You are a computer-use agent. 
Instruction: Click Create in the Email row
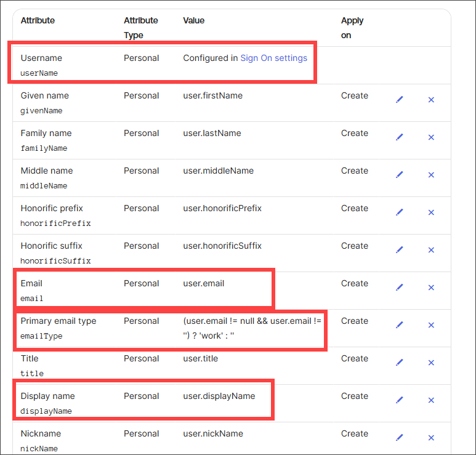[x=354, y=283]
